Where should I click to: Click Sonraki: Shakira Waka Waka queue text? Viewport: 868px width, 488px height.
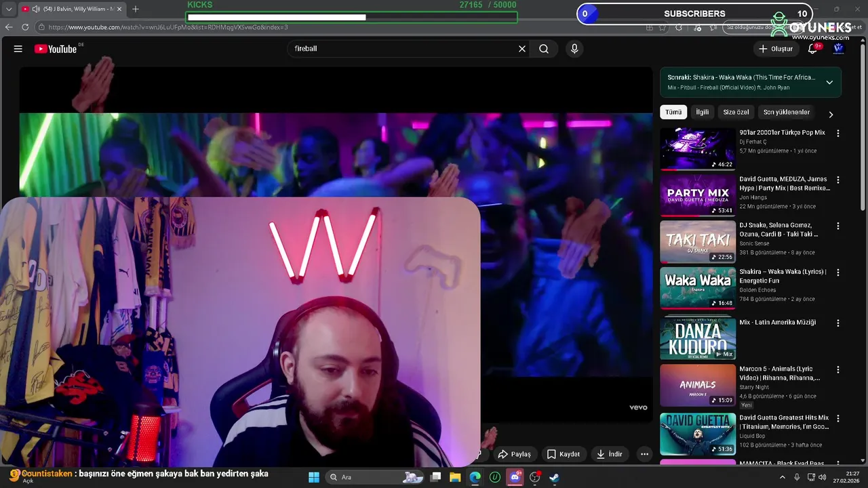click(741, 77)
